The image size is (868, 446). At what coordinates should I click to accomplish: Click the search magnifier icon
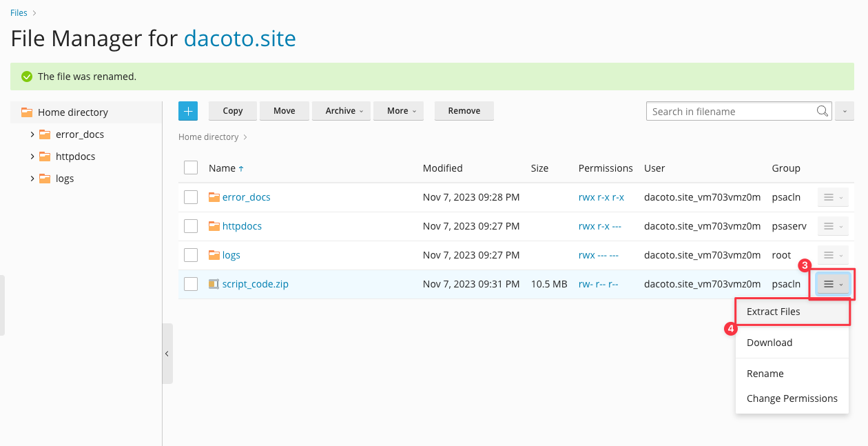click(822, 111)
